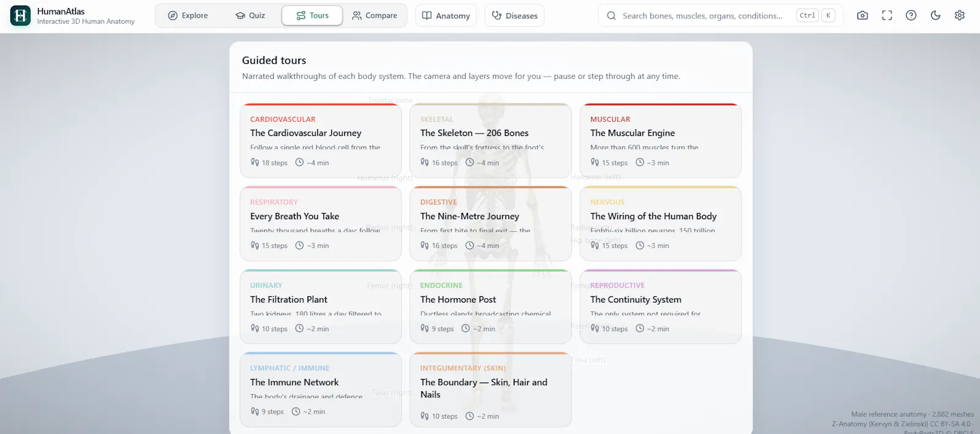
Task: Launch The Hormone Post tour
Action: [x=491, y=307]
